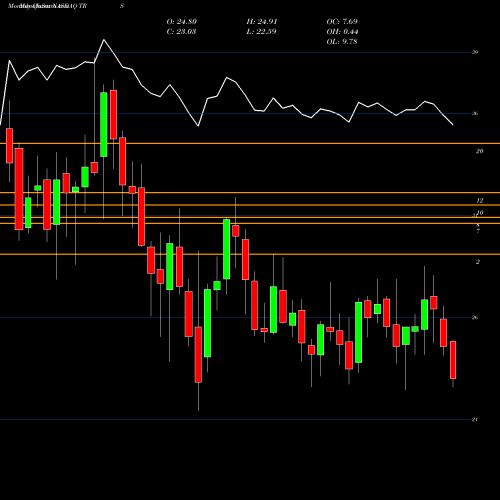500x500 pixels.
Task: Click the open price reading O: 24.80
Action: 181,22
